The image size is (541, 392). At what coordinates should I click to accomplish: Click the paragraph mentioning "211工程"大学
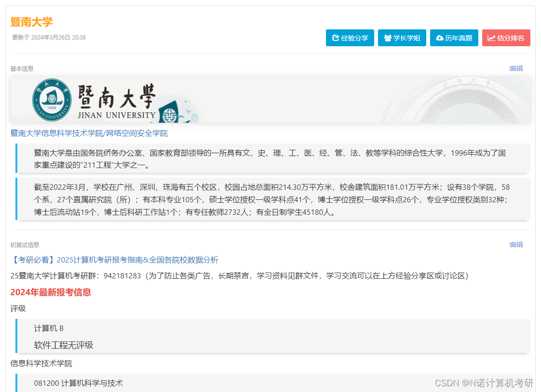(x=274, y=158)
